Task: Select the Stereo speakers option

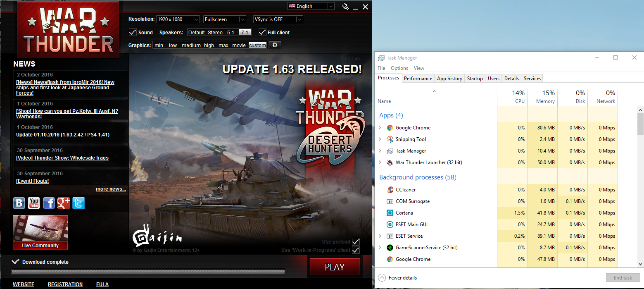Action: pyautogui.click(x=215, y=33)
